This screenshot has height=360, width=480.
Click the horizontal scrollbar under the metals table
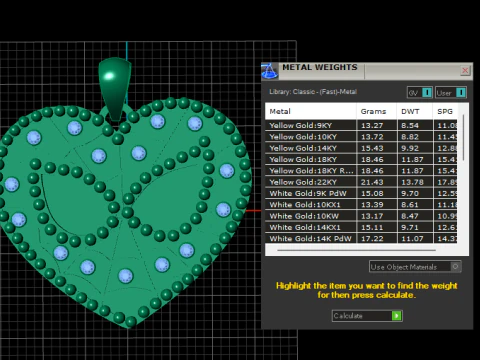pyautogui.click(x=356, y=250)
